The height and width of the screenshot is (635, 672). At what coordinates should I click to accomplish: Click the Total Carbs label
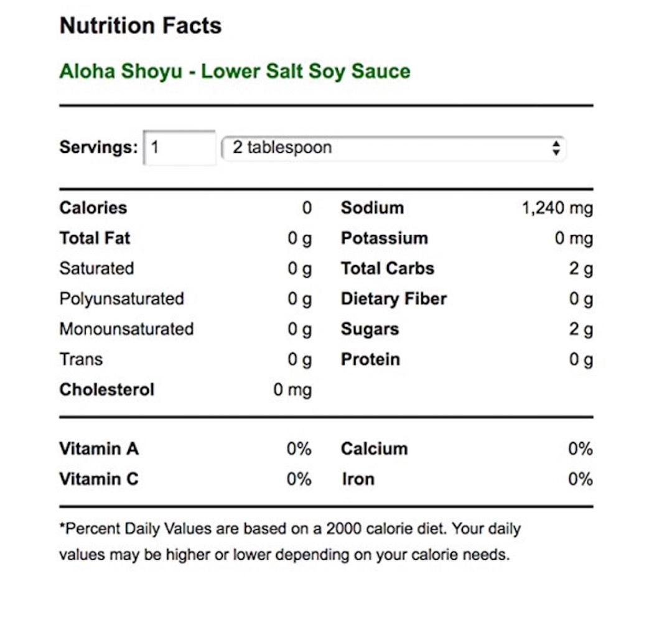[388, 269]
